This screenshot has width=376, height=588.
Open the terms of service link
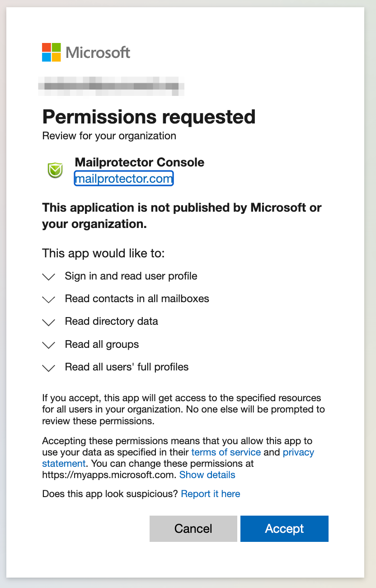(226, 452)
